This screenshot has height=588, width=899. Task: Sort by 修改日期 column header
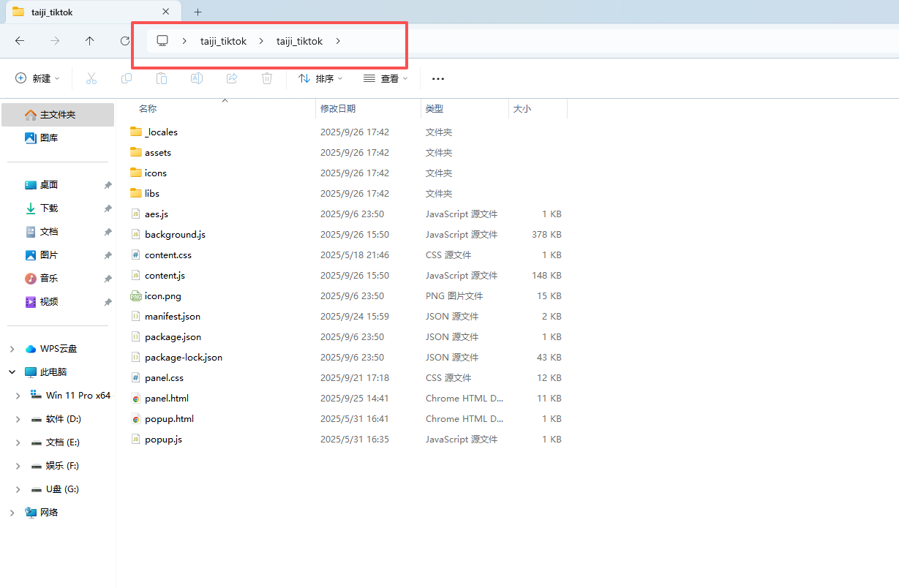pyautogui.click(x=338, y=108)
